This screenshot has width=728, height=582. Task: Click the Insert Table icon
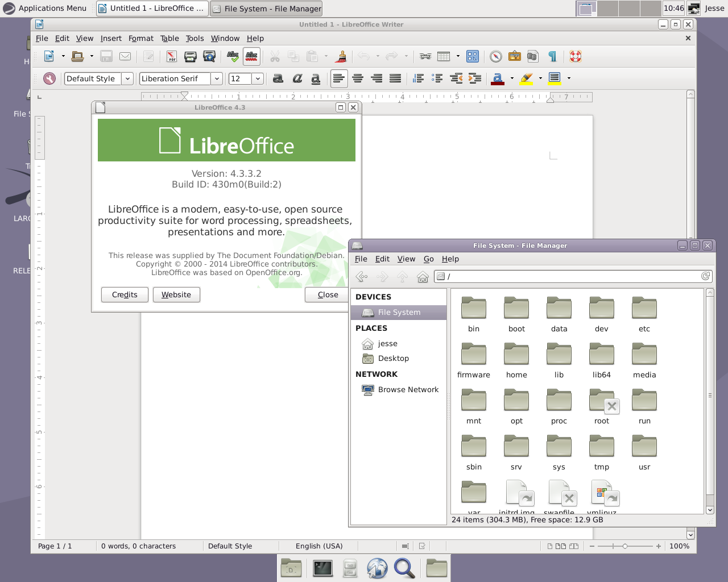tap(444, 56)
